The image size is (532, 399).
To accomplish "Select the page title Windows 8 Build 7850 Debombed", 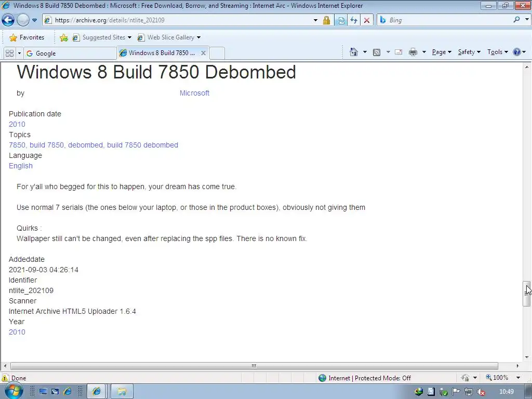I will (156, 72).
